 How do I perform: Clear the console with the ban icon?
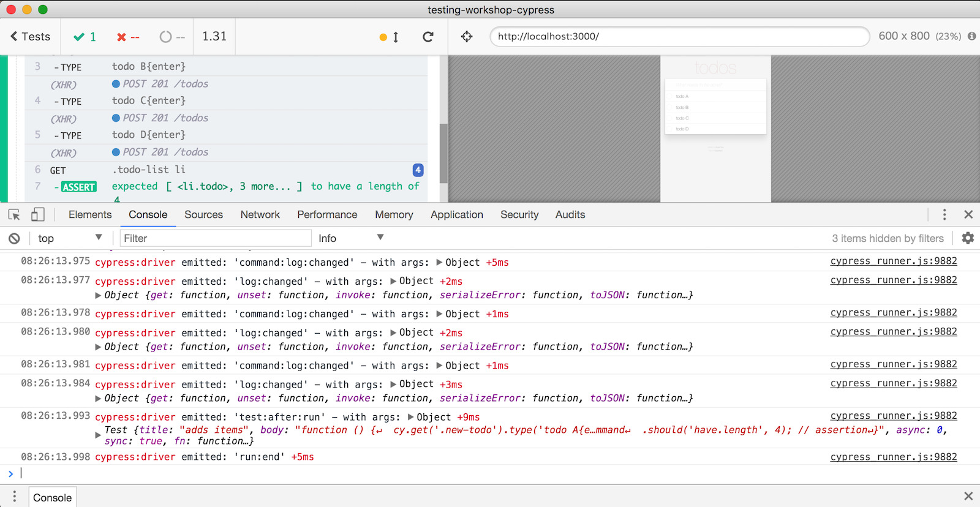click(14, 239)
